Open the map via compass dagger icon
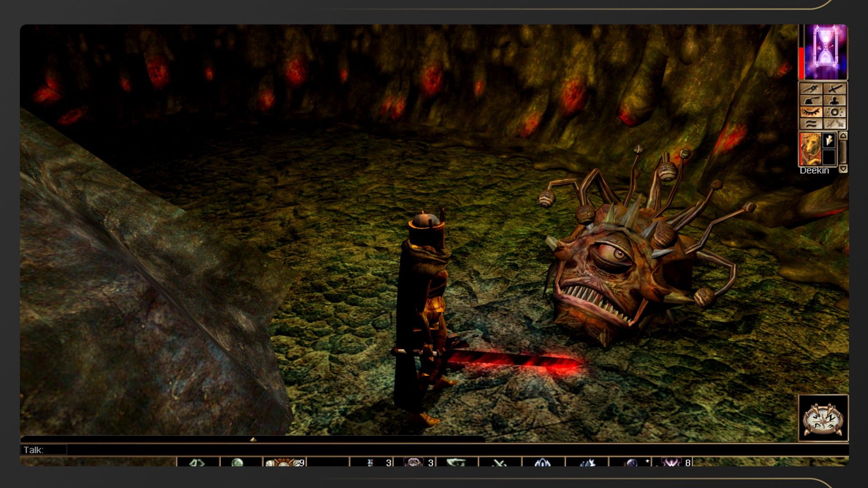 [x=811, y=88]
